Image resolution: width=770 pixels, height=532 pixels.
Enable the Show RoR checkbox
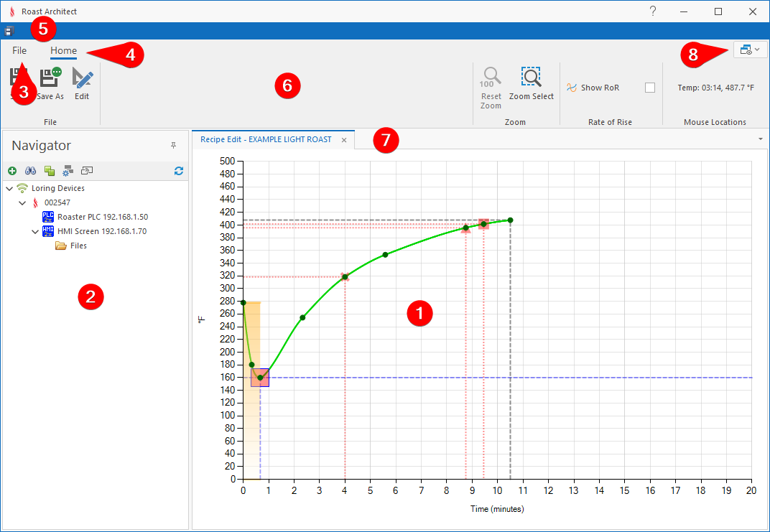point(650,88)
